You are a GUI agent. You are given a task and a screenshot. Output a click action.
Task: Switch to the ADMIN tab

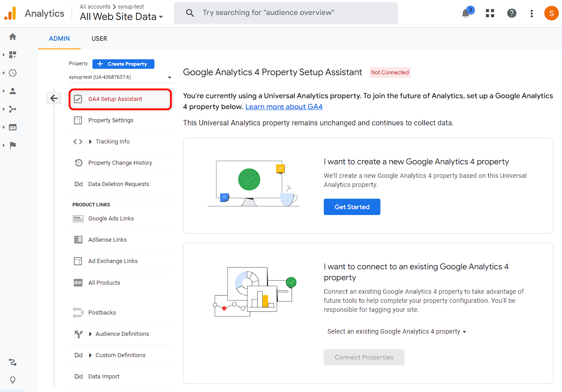pos(59,38)
